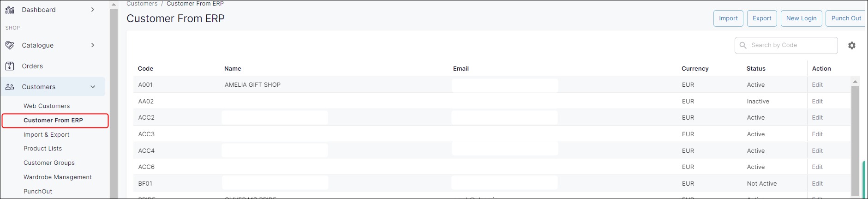Expand the Catalogue submenu chevron
Screen dimensions: 868x199
[93, 45]
